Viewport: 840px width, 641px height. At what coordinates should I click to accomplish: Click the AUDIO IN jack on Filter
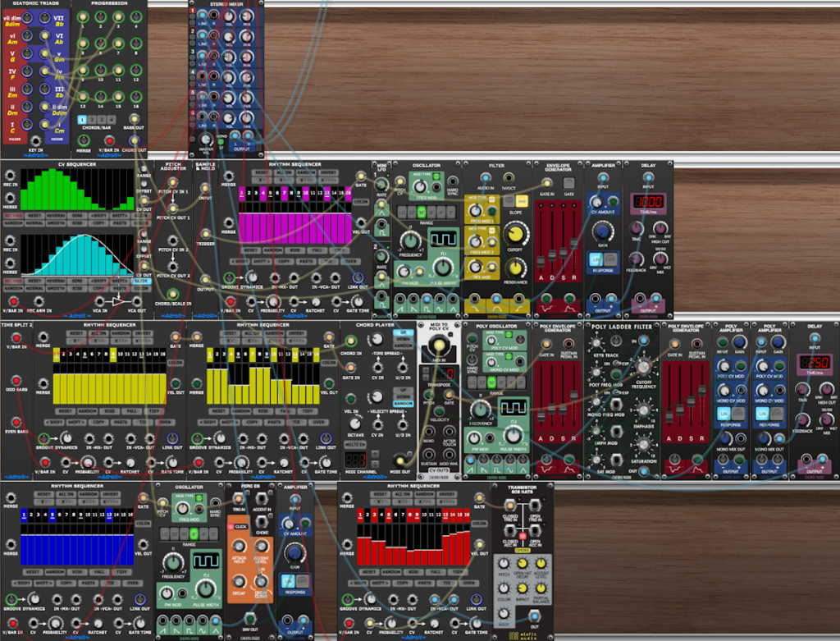pos(485,177)
